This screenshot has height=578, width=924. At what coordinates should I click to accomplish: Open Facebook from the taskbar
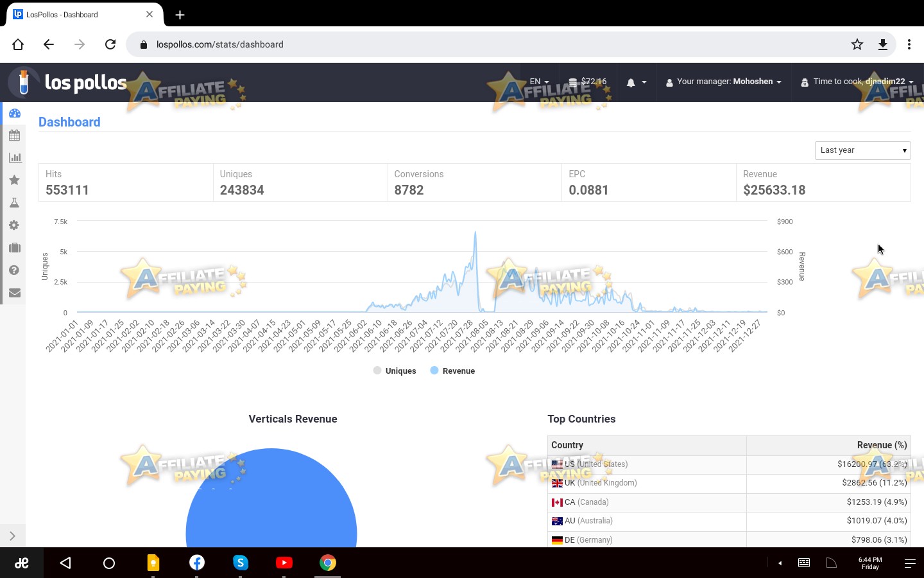197,563
